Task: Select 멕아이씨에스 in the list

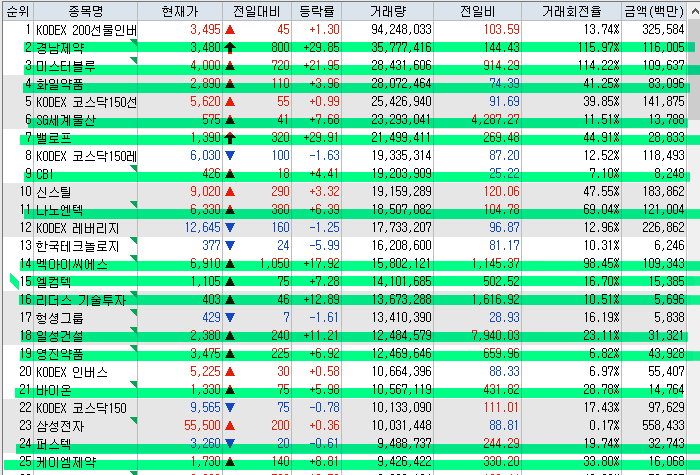Action: tap(72, 264)
